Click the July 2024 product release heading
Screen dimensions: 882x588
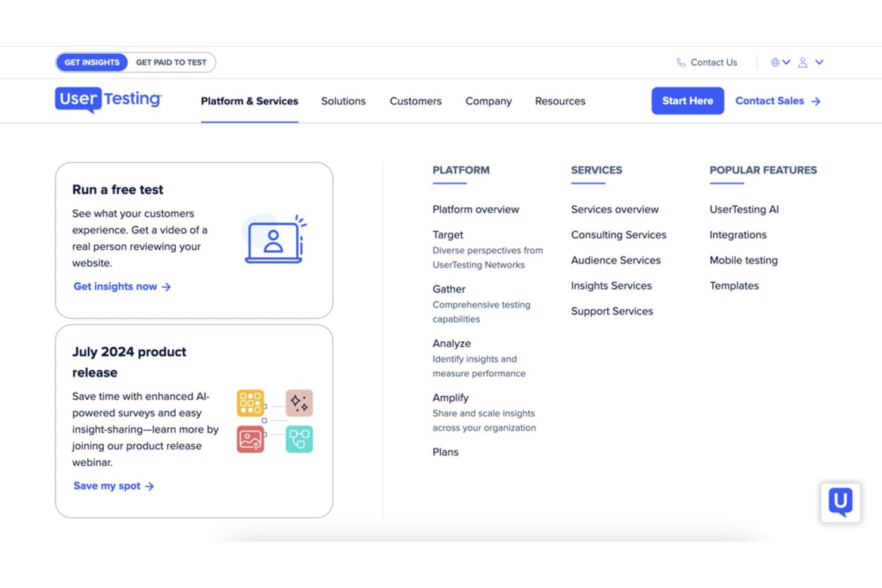pyautogui.click(x=129, y=362)
